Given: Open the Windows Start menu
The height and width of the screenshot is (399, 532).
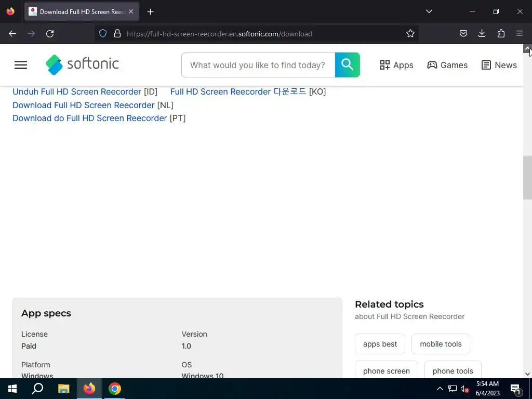Looking at the screenshot, I should [x=12, y=389].
